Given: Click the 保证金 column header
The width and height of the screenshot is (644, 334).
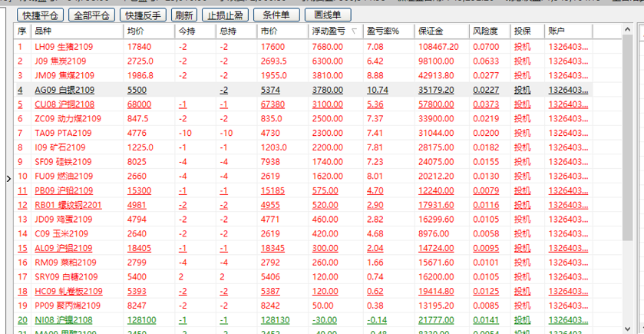Looking at the screenshot, I should point(441,31).
